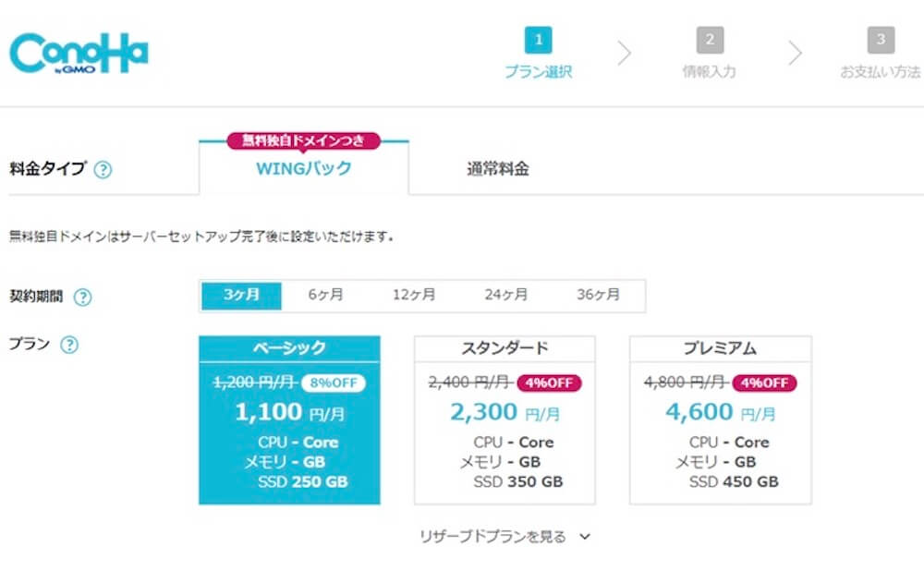Click step 2 情報入力 number icon
The width and height of the screenshot is (924, 571).
(710, 40)
